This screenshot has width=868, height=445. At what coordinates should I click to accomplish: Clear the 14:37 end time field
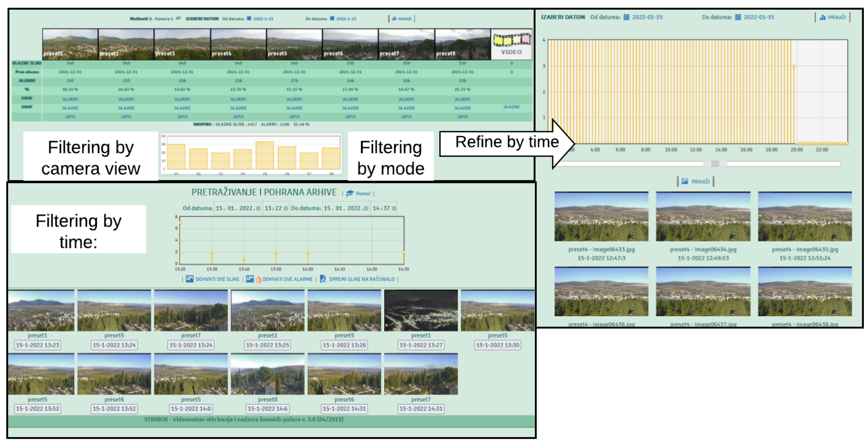click(x=394, y=208)
